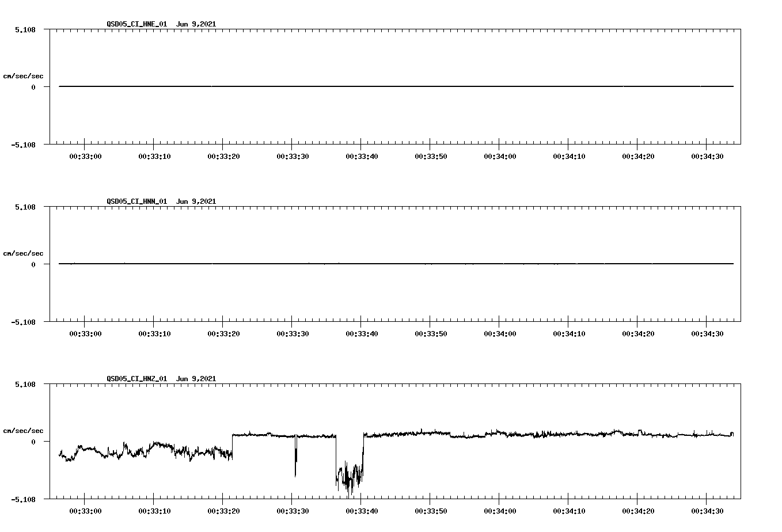This screenshot has width=782, height=532.
Task: Click 00:33:30 label under the HNE plot
Action: pyautogui.click(x=293, y=157)
